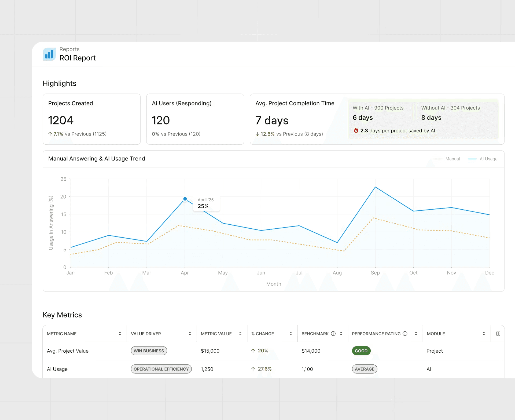Sort by Module column arrows
Screen dimensions: 515x420
coord(484,334)
